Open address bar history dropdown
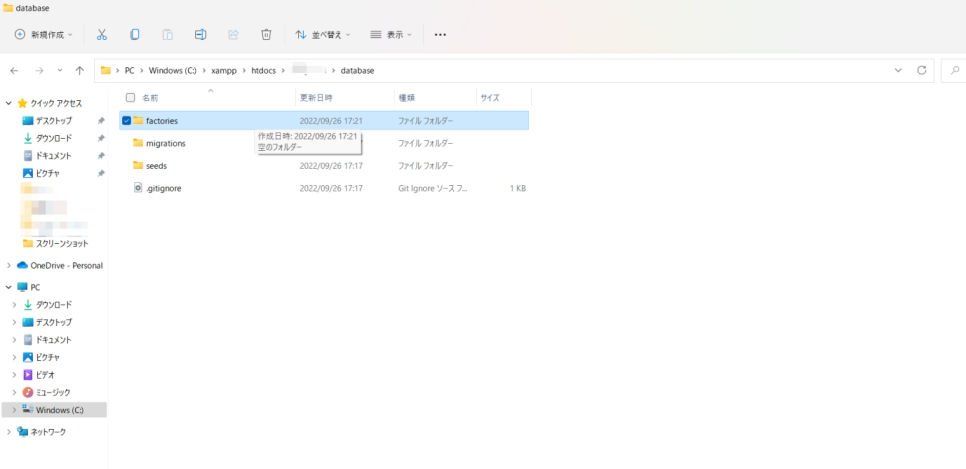 898,70
